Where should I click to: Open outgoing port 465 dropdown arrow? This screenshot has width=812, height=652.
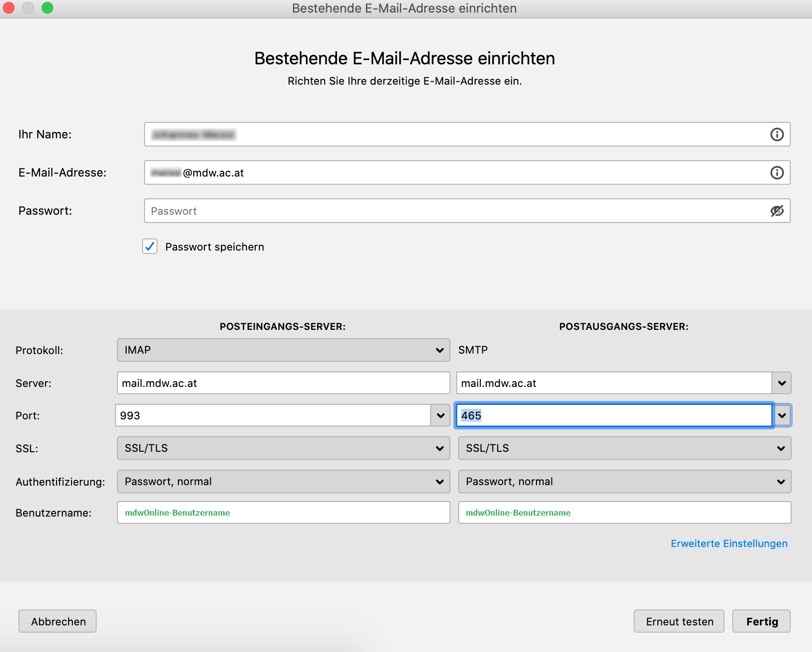(782, 415)
